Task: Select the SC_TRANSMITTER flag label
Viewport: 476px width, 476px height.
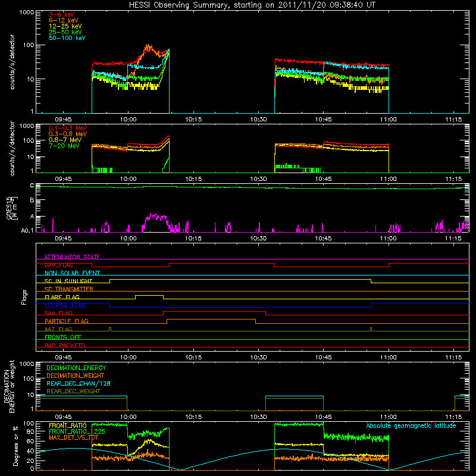Action: click(x=68, y=289)
